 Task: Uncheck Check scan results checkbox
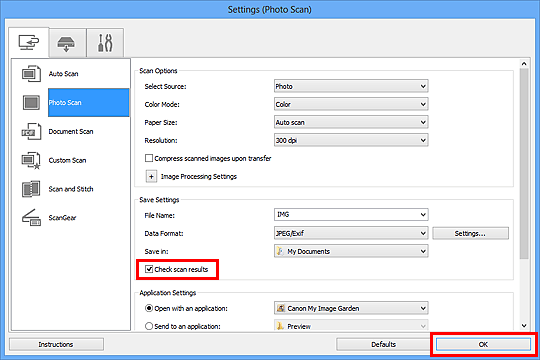pos(149,269)
